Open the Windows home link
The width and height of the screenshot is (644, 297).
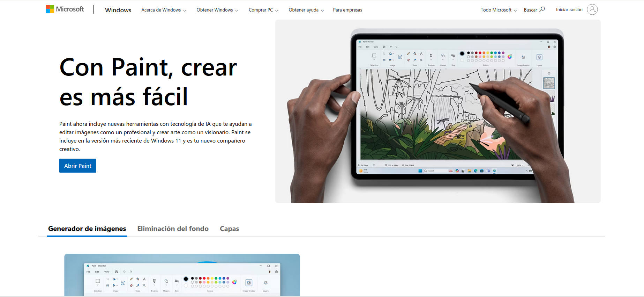point(118,10)
